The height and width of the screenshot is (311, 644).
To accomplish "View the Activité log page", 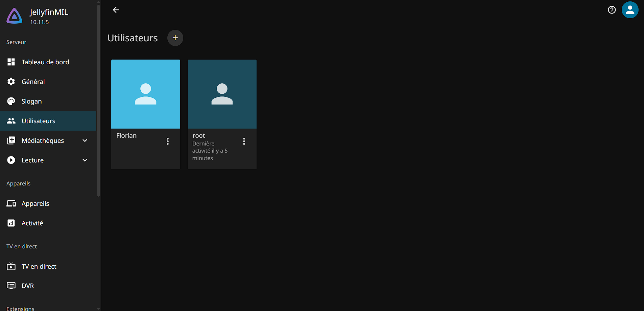I will pyautogui.click(x=32, y=223).
